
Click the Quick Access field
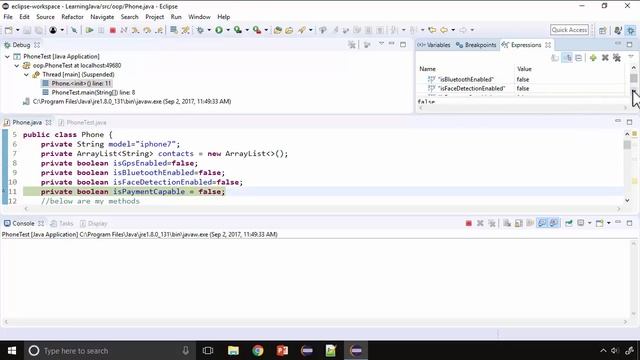tap(569, 30)
